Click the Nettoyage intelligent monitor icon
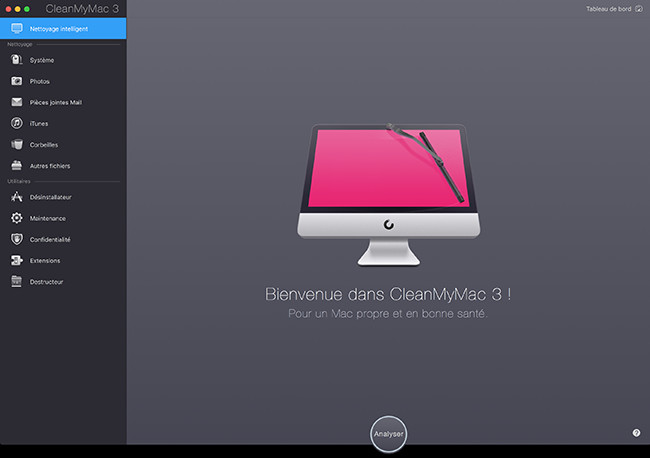The width and height of the screenshot is (650, 458). point(17,29)
